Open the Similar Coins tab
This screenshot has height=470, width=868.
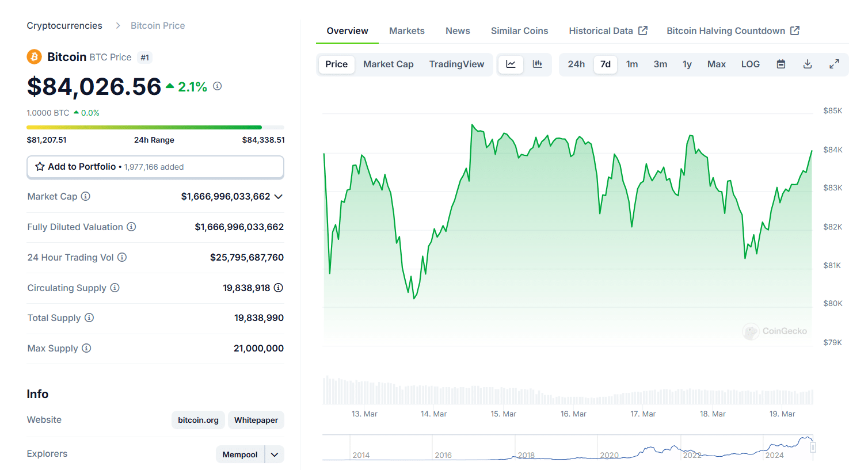click(x=519, y=31)
